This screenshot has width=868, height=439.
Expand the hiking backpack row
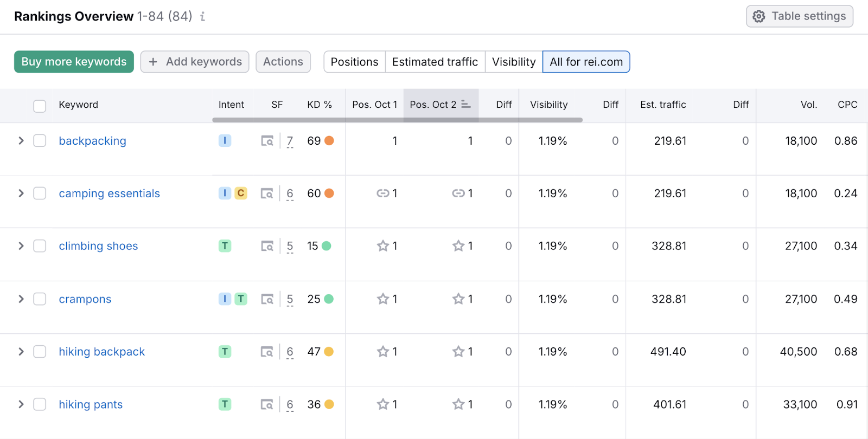click(21, 352)
